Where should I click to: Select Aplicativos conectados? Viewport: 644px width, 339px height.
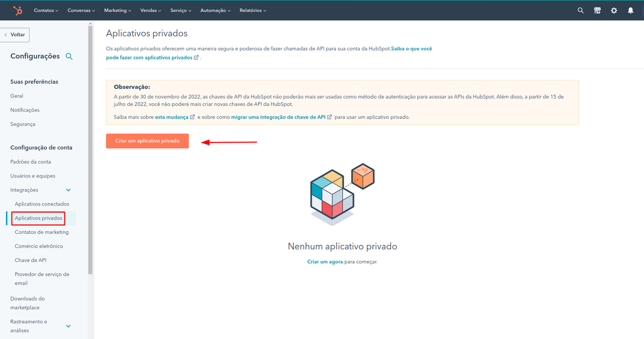click(x=42, y=204)
